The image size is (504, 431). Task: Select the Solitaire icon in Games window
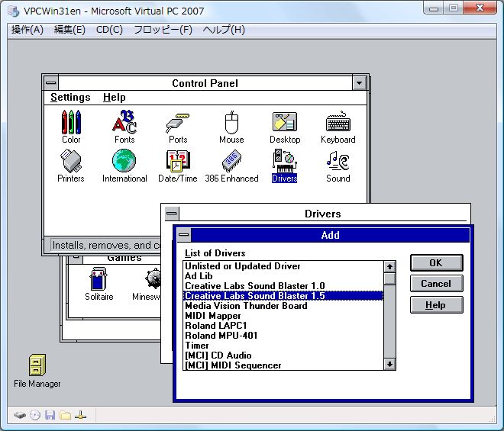99,284
